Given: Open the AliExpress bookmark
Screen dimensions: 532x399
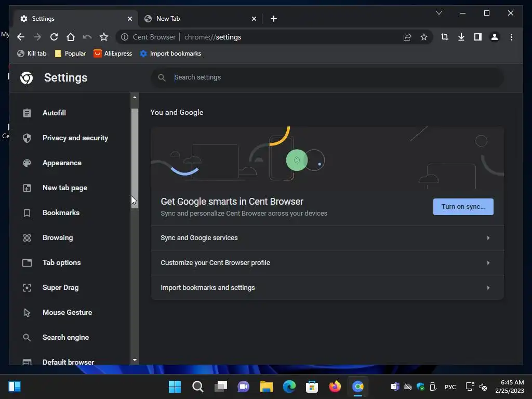Looking at the screenshot, I should point(113,54).
